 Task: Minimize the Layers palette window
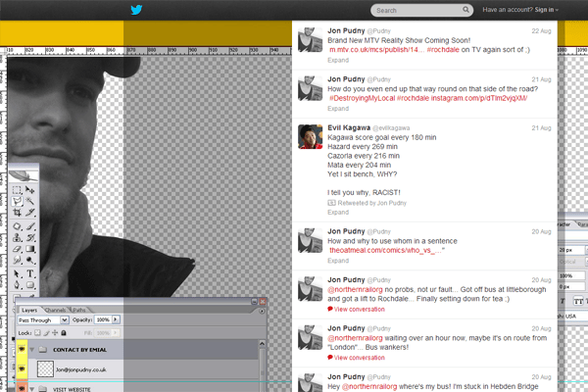[x=254, y=301]
